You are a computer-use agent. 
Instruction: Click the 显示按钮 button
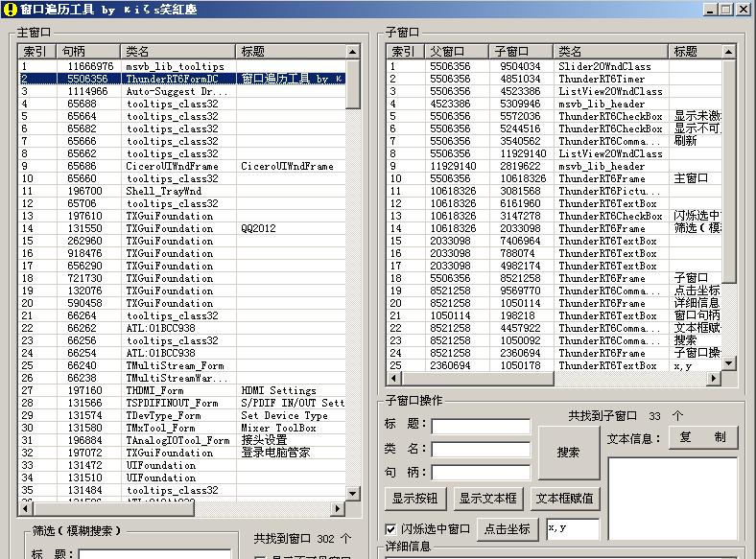[415, 498]
